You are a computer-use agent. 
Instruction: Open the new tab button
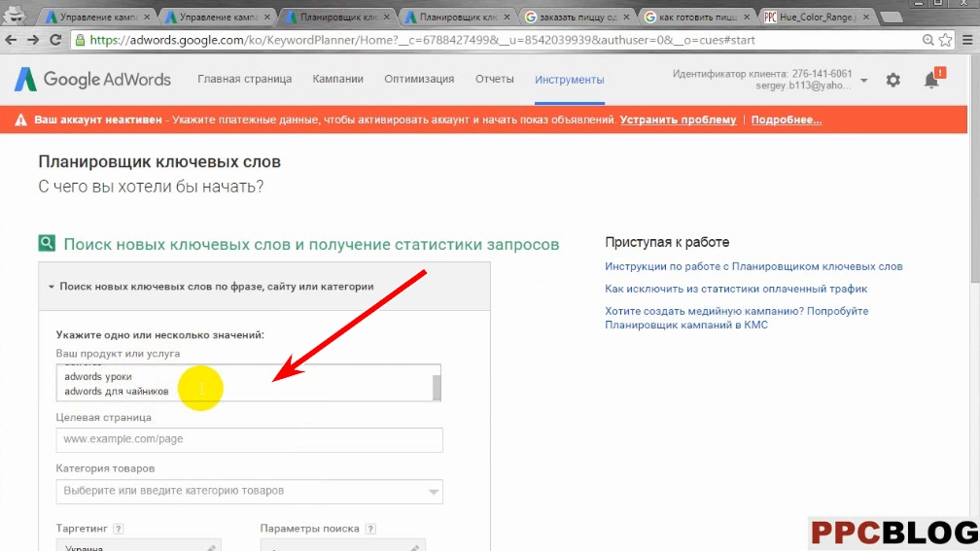point(892,17)
